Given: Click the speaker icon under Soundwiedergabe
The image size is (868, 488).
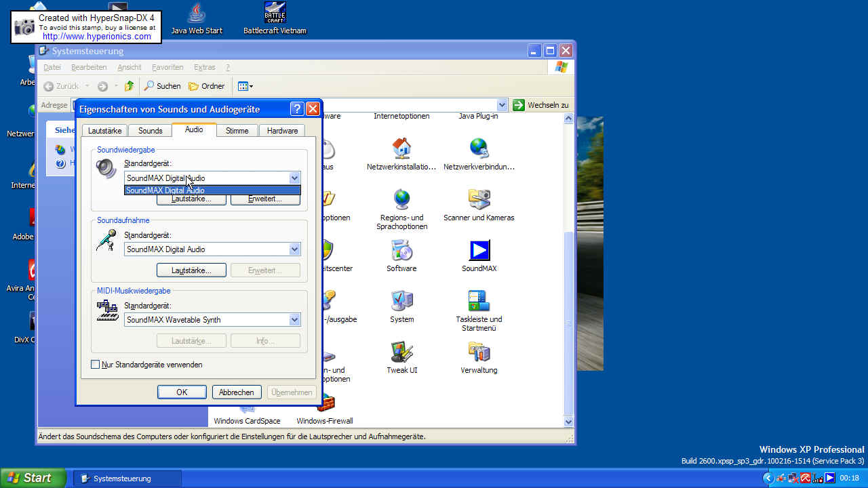Looking at the screenshot, I should (x=106, y=168).
